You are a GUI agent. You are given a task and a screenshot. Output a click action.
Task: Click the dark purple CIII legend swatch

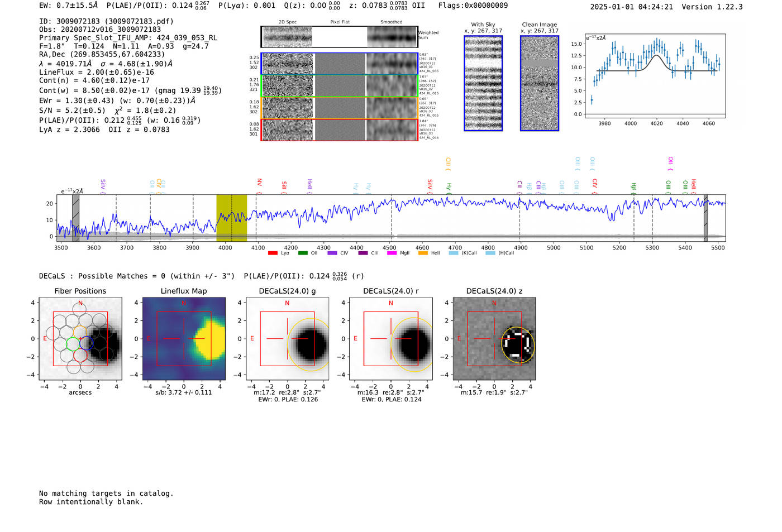tap(363, 253)
